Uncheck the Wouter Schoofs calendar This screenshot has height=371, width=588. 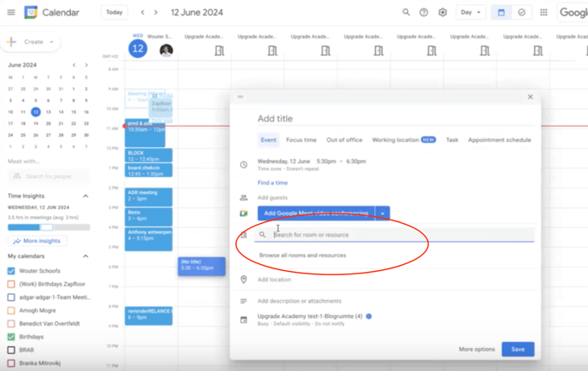[x=11, y=271]
